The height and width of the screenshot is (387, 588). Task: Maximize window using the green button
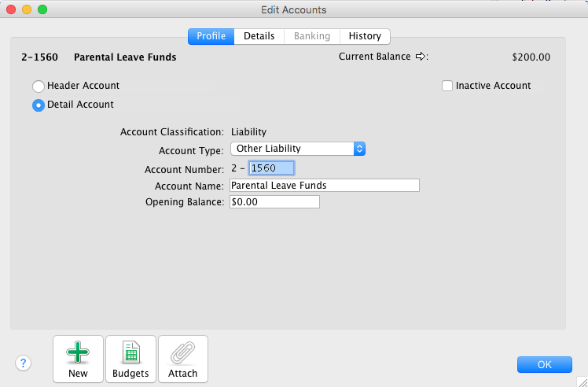pyautogui.click(x=42, y=10)
